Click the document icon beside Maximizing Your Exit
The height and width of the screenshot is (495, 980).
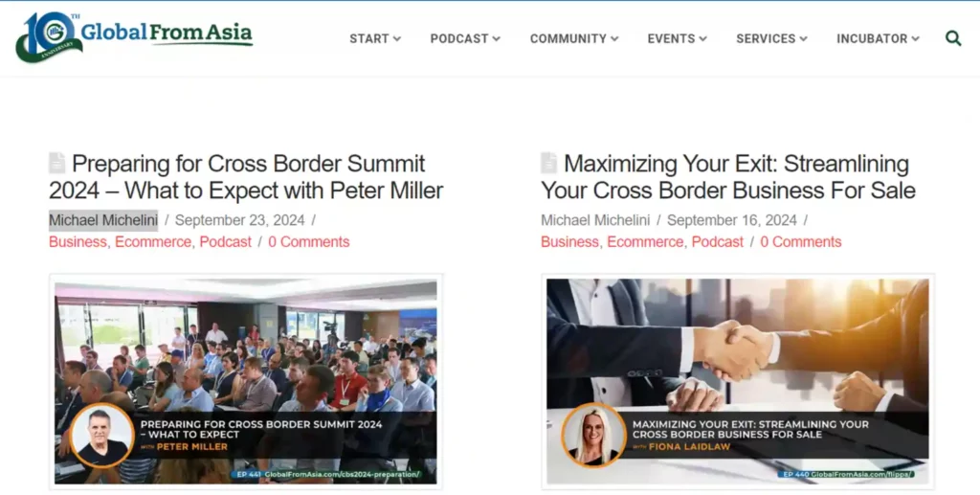click(x=548, y=163)
